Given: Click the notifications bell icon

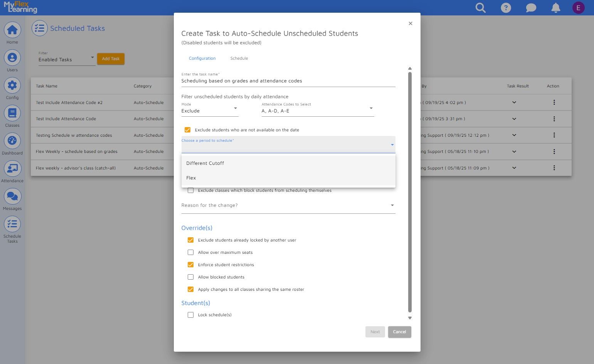Looking at the screenshot, I should (555, 8).
